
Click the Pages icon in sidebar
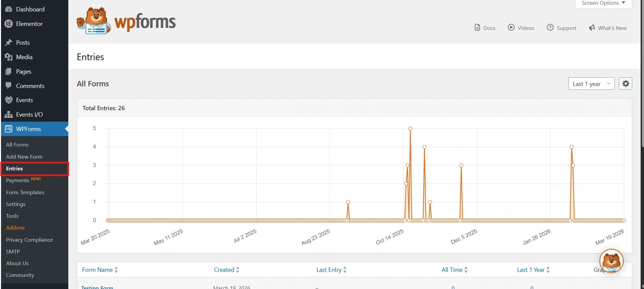(9, 72)
